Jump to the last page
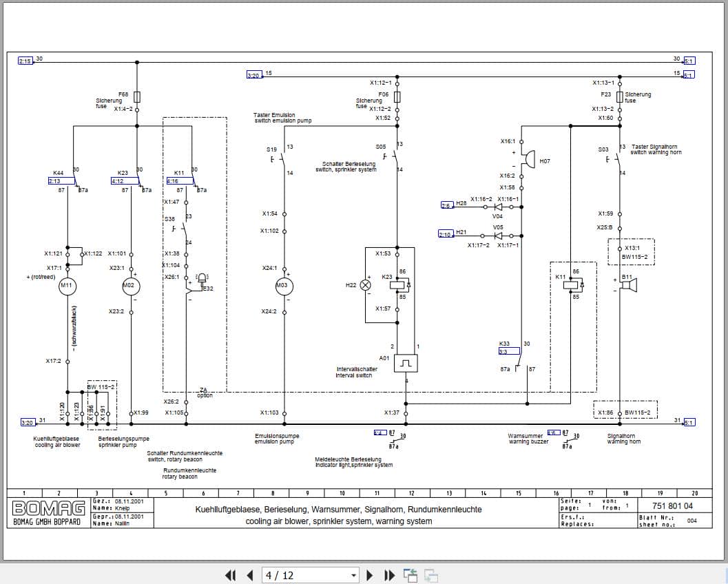This screenshot has height=584, width=728. click(388, 575)
